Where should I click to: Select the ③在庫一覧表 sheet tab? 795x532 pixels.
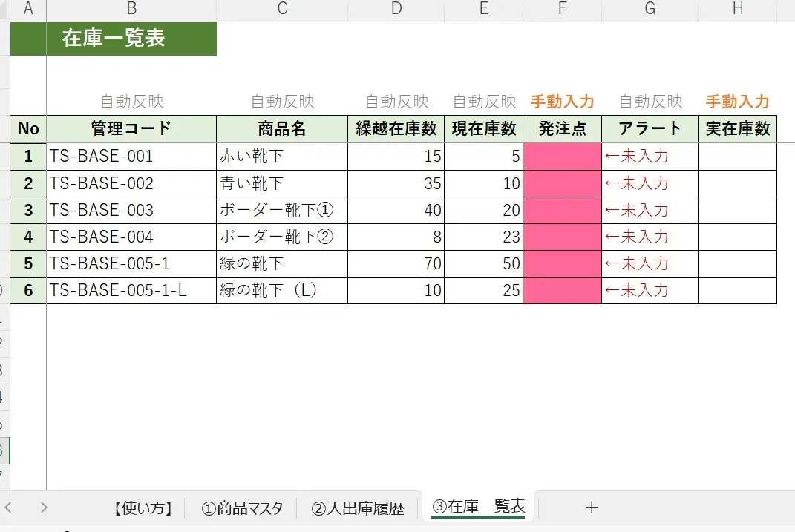(x=478, y=506)
